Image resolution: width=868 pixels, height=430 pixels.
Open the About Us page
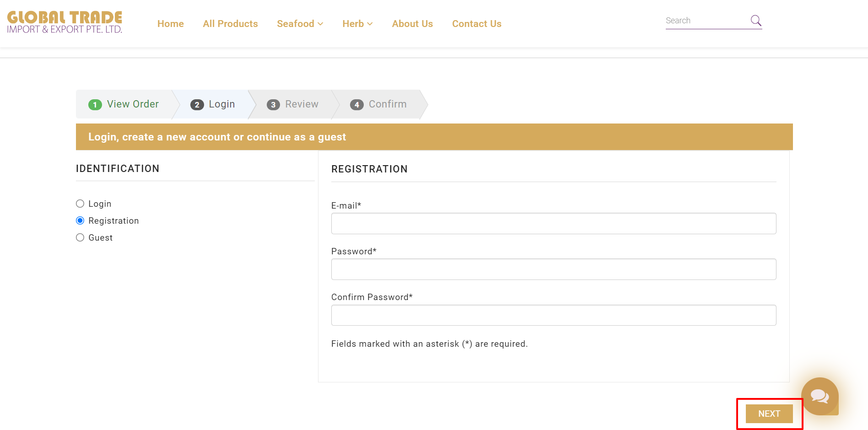pos(412,24)
